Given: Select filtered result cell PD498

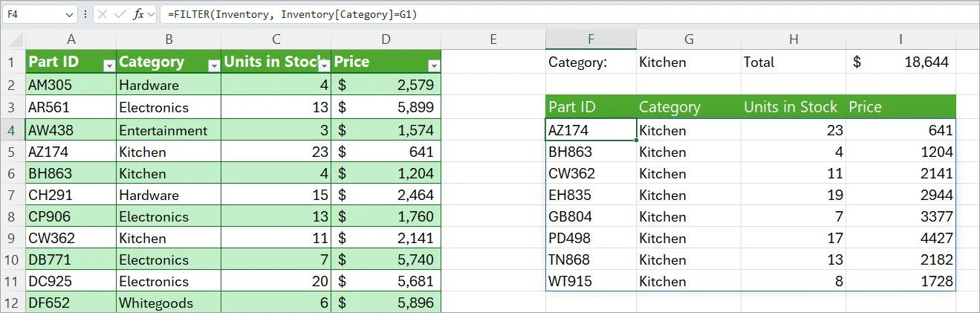Looking at the screenshot, I should pos(591,238).
